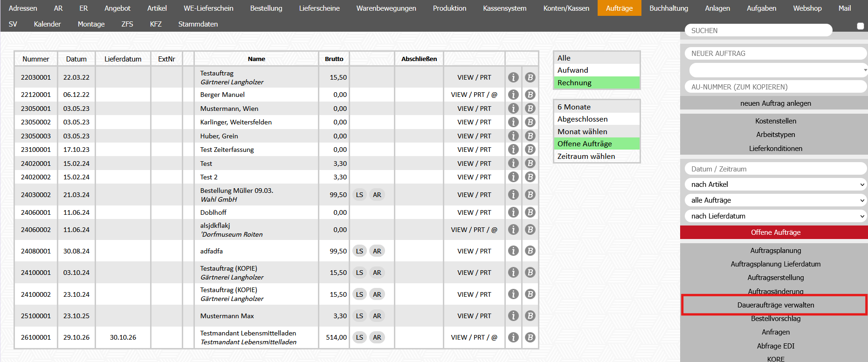Click B icon for Dorfmuseum Roiten order
Image resolution: width=868 pixels, height=362 pixels.
coord(530,230)
